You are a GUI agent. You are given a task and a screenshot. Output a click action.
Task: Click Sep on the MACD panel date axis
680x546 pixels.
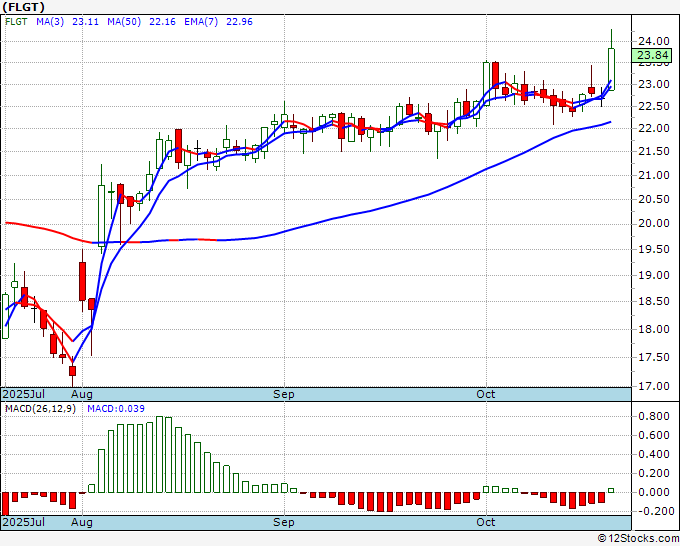point(284,522)
